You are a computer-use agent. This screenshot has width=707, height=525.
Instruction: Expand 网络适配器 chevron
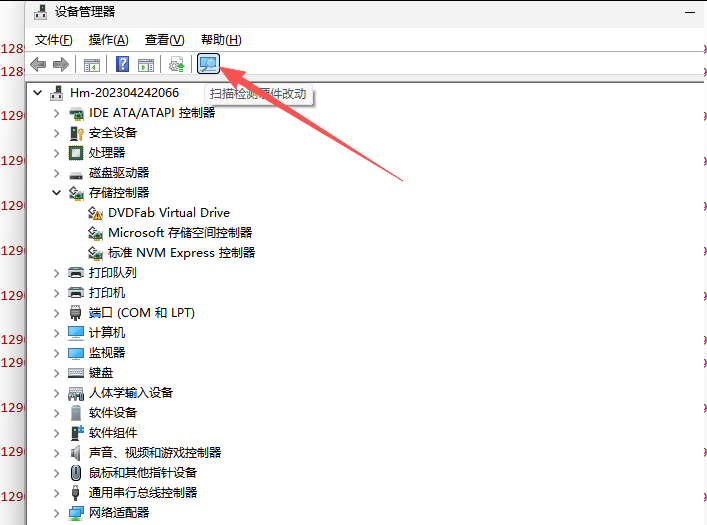pyautogui.click(x=56, y=513)
